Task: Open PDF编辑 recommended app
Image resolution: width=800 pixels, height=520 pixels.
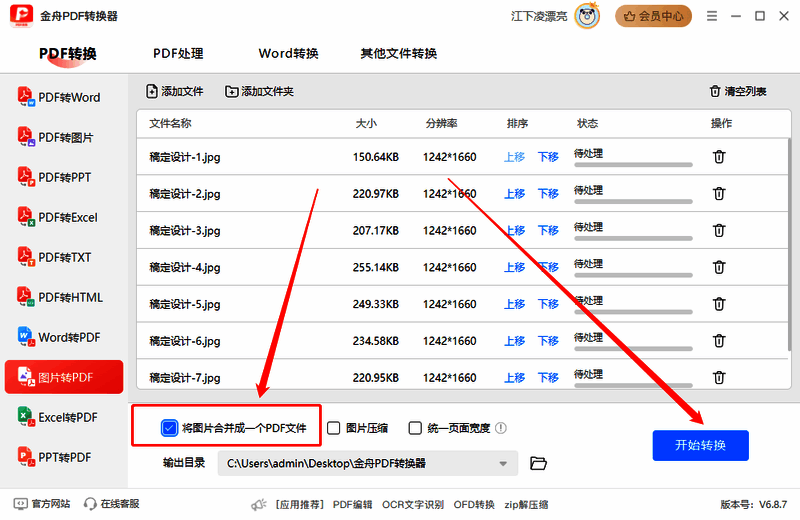Action: 353,505
